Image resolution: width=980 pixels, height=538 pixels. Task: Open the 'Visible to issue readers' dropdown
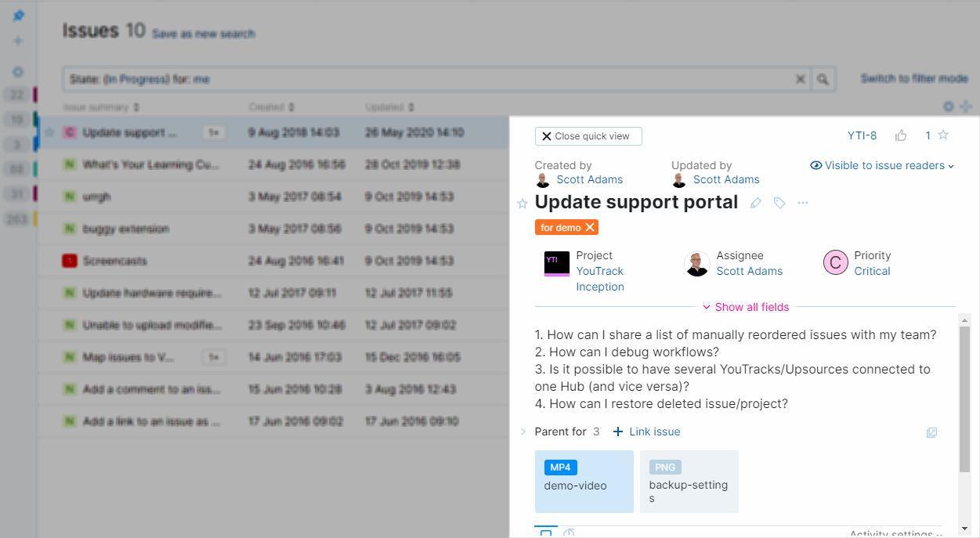point(882,165)
